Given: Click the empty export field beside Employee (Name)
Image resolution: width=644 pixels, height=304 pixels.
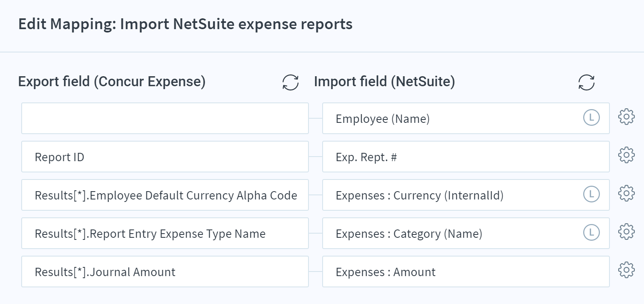Looking at the screenshot, I should pos(165,118).
